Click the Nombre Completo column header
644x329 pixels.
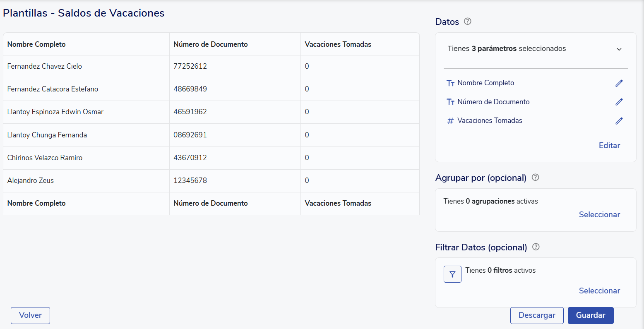tap(36, 44)
